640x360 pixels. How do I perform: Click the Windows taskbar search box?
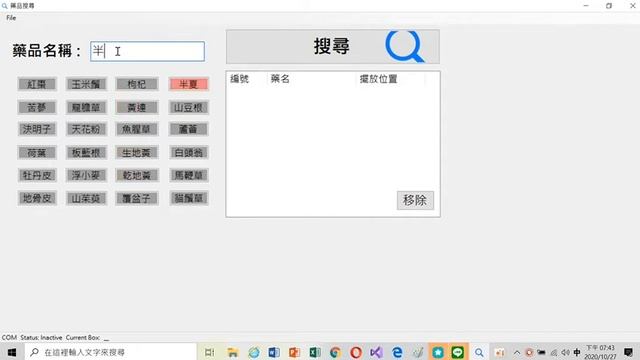111,352
